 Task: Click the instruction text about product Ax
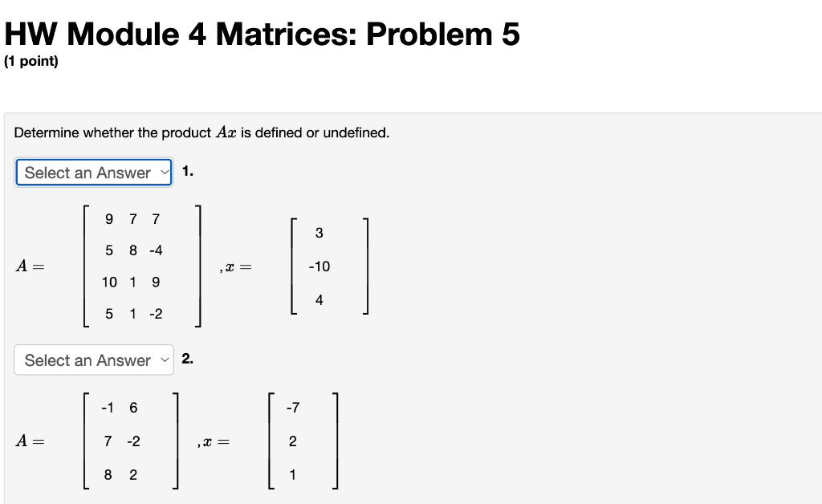click(201, 132)
